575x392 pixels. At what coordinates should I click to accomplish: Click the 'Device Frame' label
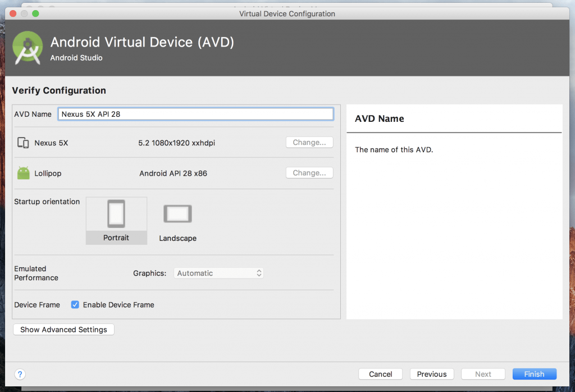[36, 305]
